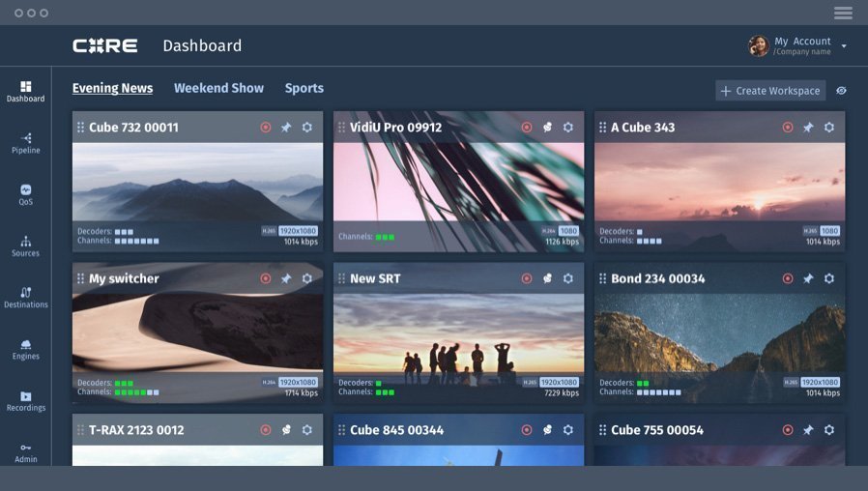868x491 pixels.
Task: Open Recordings in the sidebar
Action: click(25, 401)
